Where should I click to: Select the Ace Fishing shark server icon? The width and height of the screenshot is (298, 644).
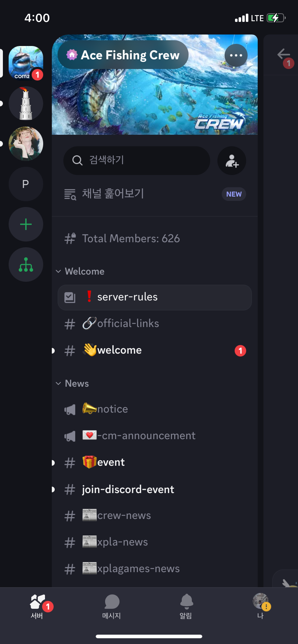point(26,63)
